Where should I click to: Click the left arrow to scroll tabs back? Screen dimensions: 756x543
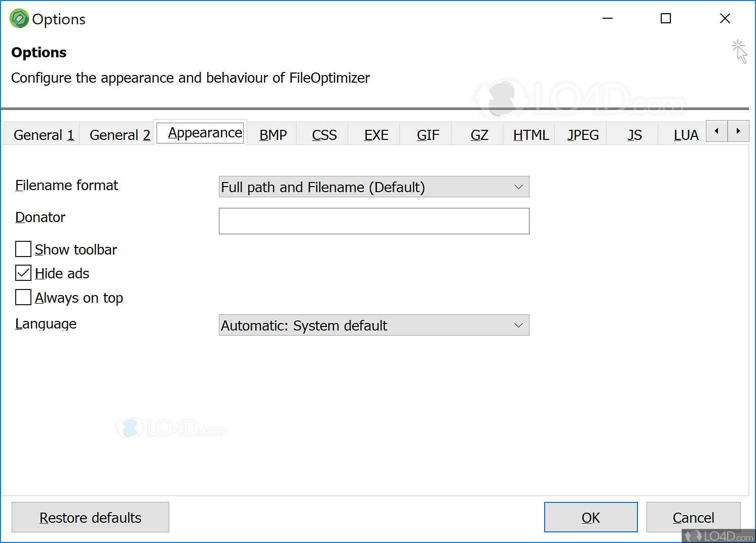pos(716,131)
